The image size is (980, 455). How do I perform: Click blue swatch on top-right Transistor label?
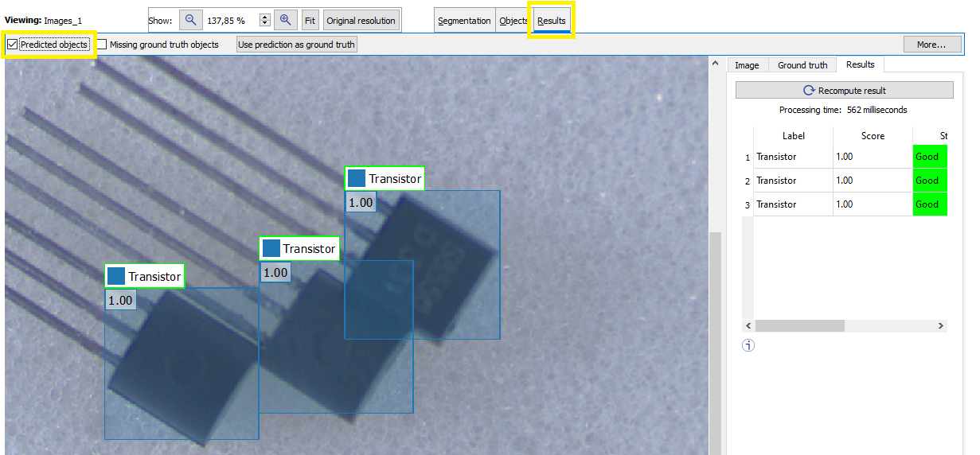[357, 179]
